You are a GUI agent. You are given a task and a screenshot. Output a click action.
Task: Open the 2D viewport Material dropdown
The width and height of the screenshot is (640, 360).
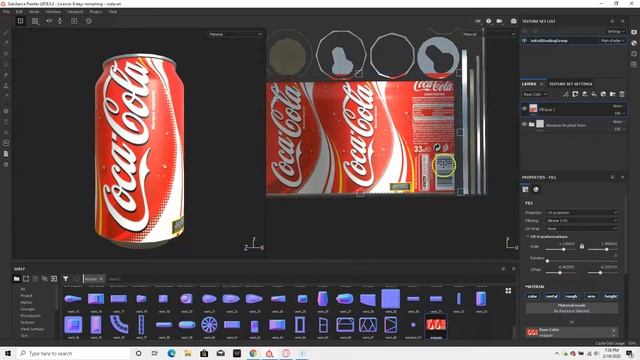489,34
